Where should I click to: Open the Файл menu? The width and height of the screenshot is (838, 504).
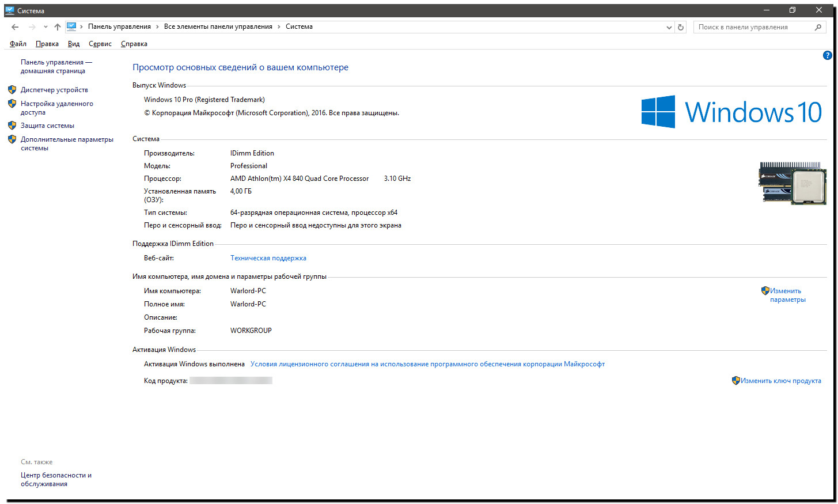pos(18,44)
